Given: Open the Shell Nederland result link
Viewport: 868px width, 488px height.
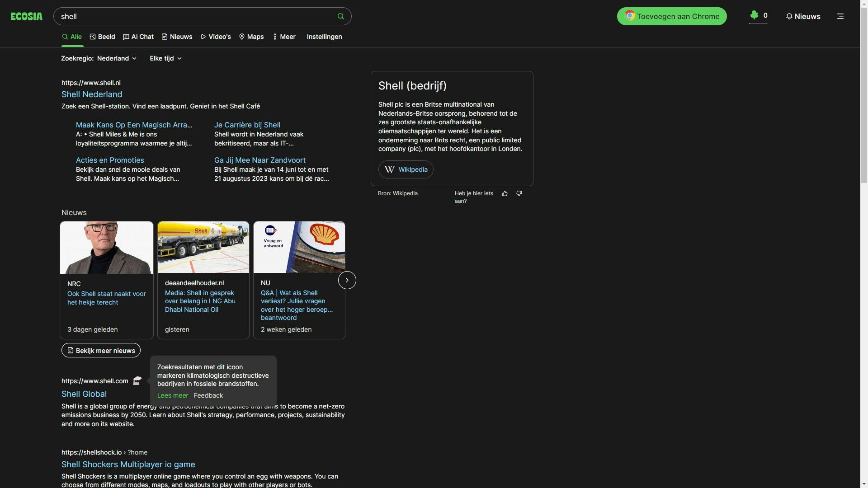Looking at the screenshot, I should 92,94.
